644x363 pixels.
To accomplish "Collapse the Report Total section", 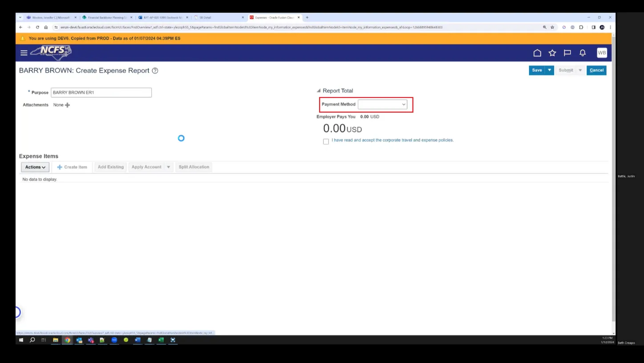I will pyautogui.click(x=319, y=91).
